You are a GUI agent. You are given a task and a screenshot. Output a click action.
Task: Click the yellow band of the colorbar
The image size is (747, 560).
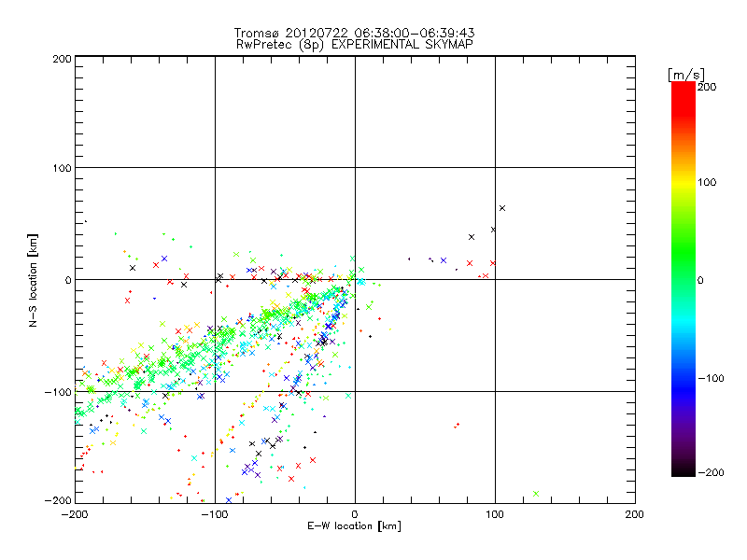click(684, 183)
